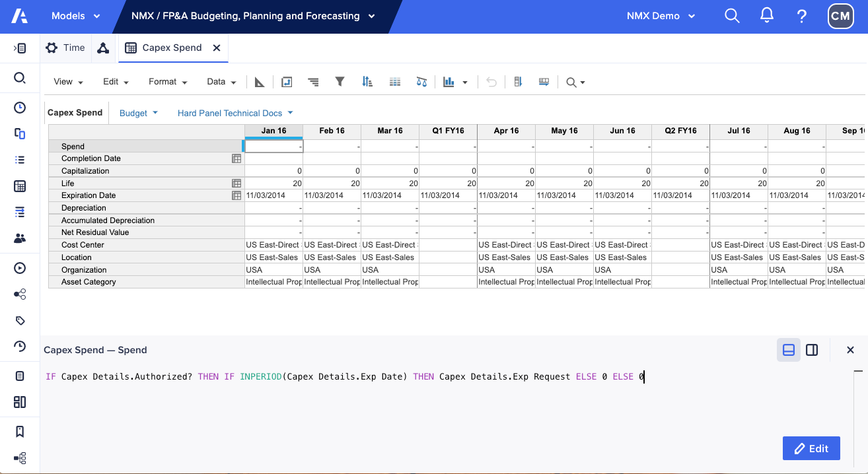Click the notifications bell icon
The height and width of the screenshot is (474, 868).
[766, 16]
